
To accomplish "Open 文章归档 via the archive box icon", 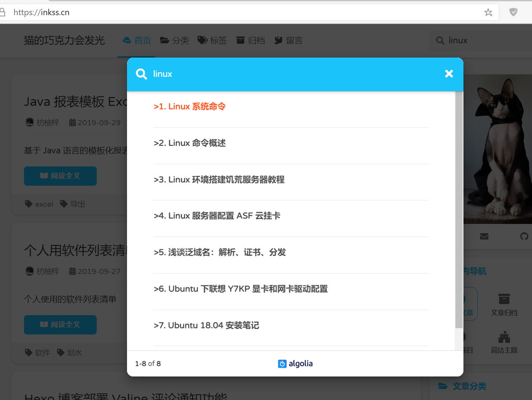I will (x=504, y=303).
